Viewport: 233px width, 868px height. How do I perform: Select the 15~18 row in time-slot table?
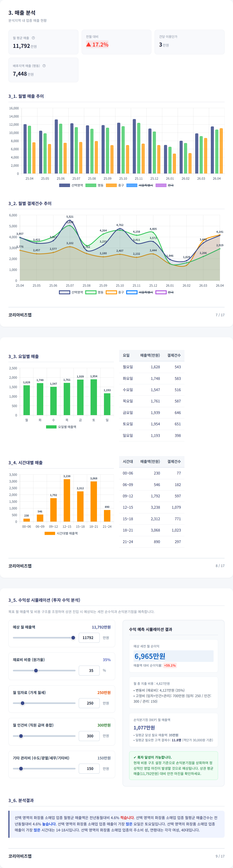(152, 519)
